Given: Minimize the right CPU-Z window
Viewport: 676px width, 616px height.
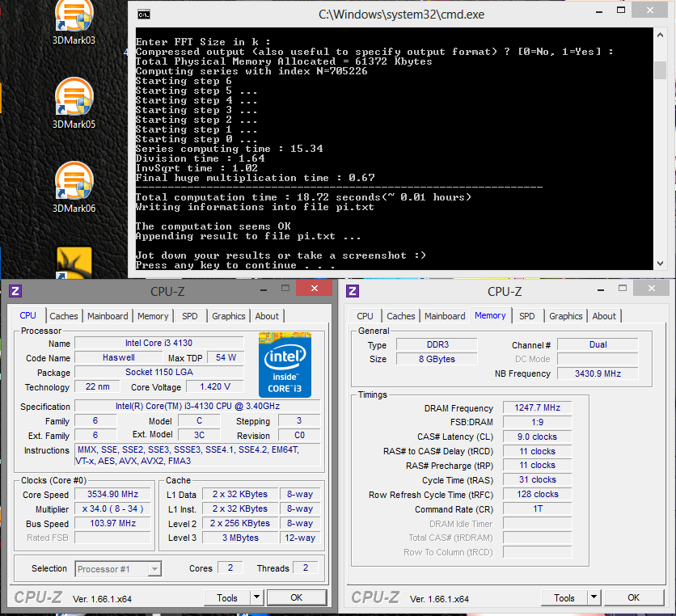Looking at the screenshot, I should click(601, 290).
